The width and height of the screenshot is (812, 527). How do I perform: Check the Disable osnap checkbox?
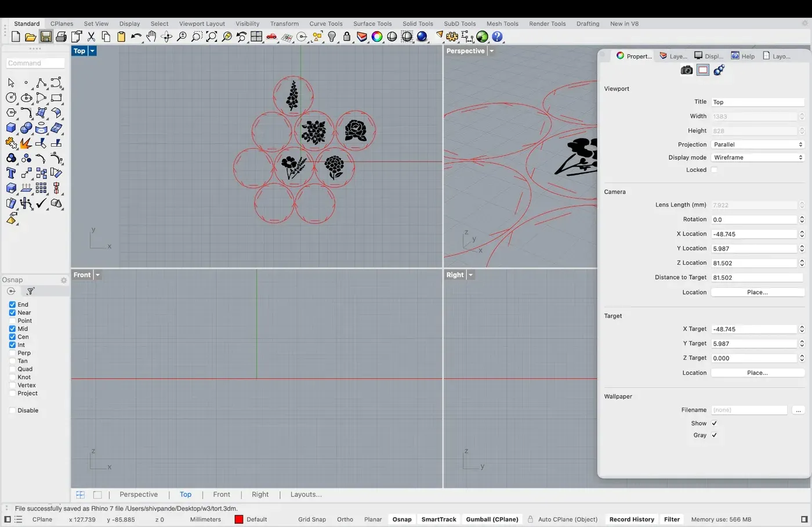click(12, 410)
